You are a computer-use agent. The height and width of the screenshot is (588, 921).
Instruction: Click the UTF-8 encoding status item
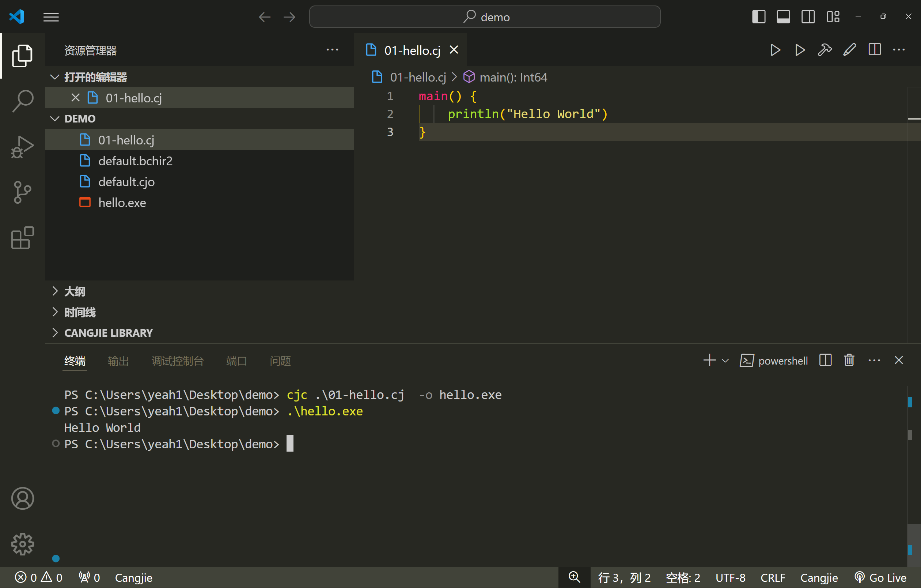point(730,578)
